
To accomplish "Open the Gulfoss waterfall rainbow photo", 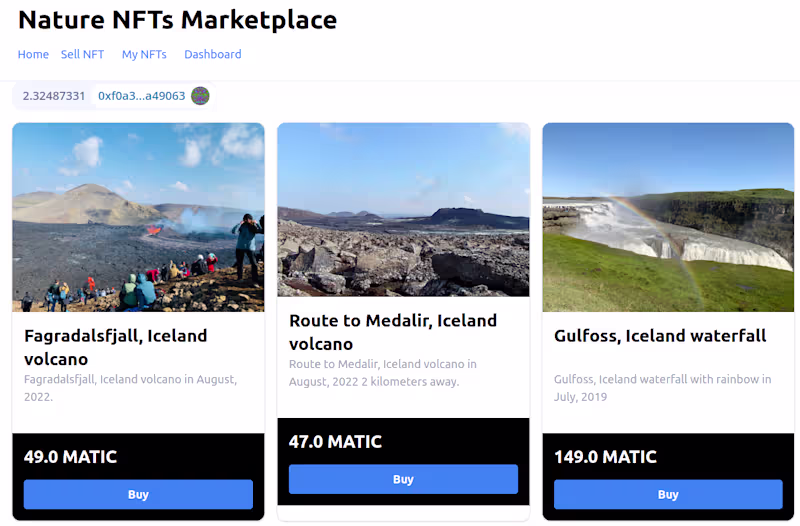I will point(668,217).
